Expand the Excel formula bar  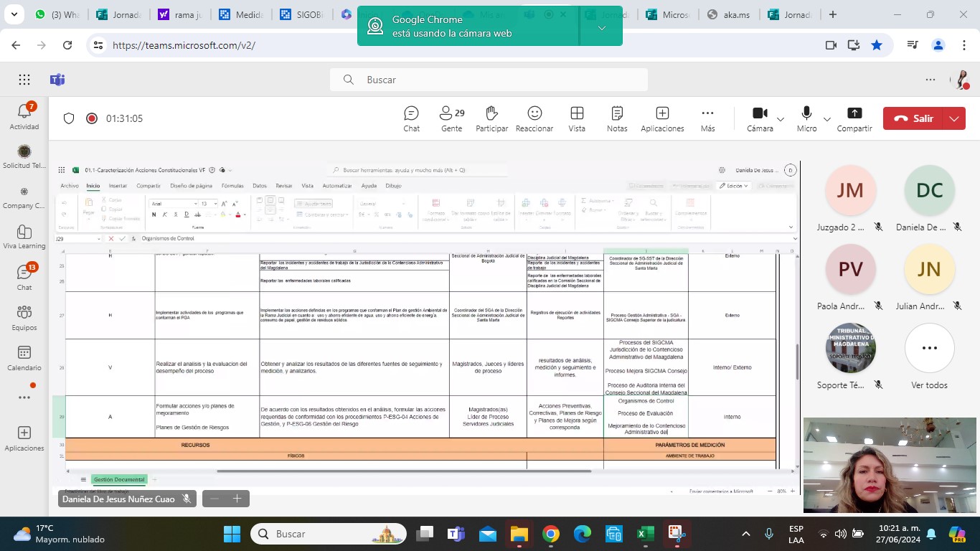pos(794,238)
